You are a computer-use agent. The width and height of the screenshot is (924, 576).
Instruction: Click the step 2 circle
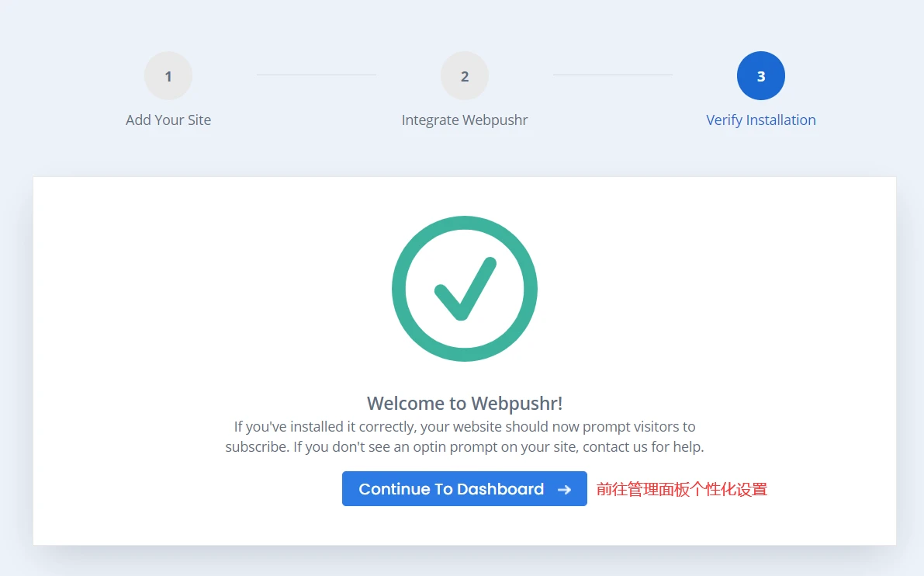[465, 76]
